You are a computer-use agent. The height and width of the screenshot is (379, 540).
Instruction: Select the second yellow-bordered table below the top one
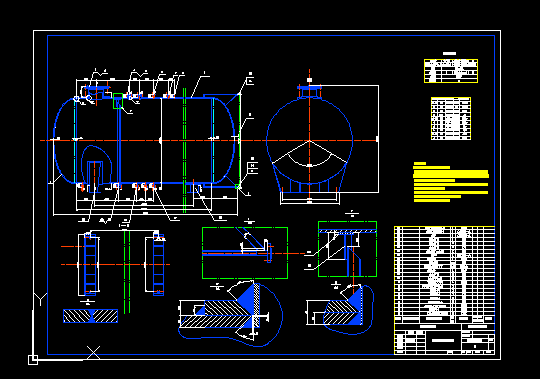[451, 118]
